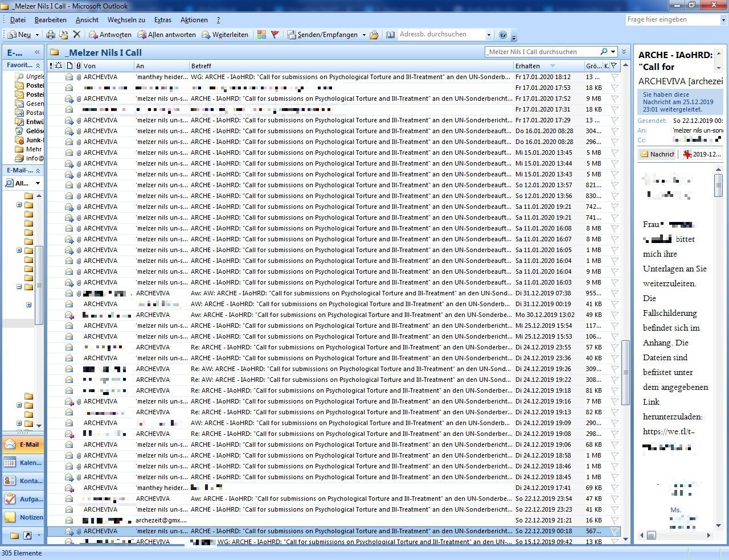Click Allen antworten button
Viewport: 729px width, 560px height.
coord(166,35)
